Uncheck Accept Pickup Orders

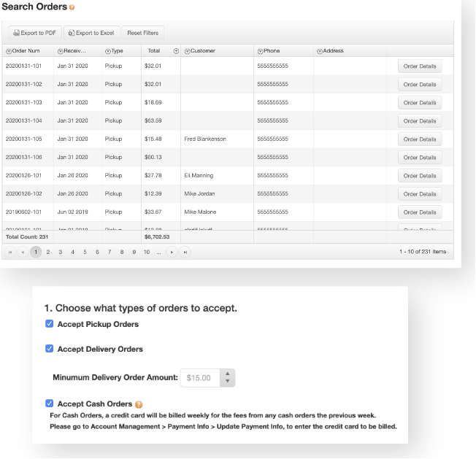[50, 324]
